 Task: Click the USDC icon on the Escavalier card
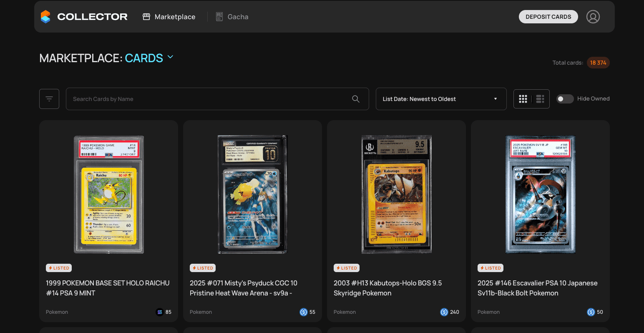[591, 312]
